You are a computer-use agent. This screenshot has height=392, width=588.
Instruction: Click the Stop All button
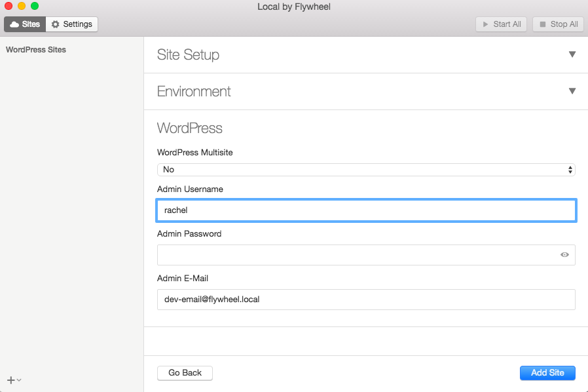coord(559,24)
